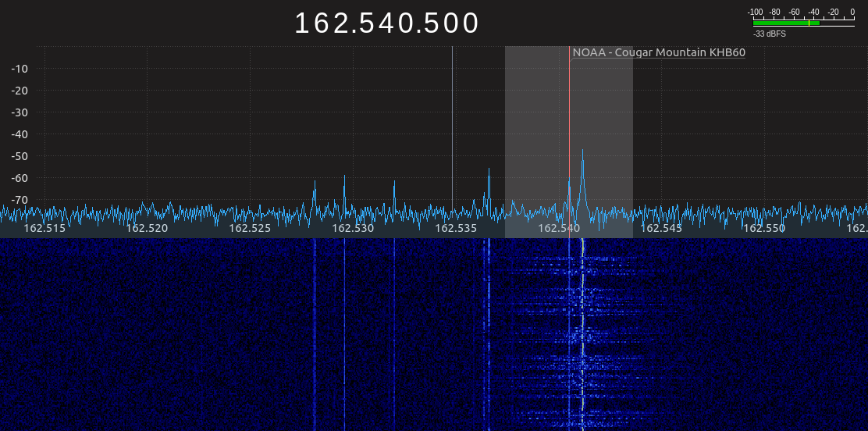Image resolution: width=868 pixels, height=431 pixels.
Task: Click the -70 label on the spectrum dB axis
Action: pyautogui.click(x=20, y=200)
